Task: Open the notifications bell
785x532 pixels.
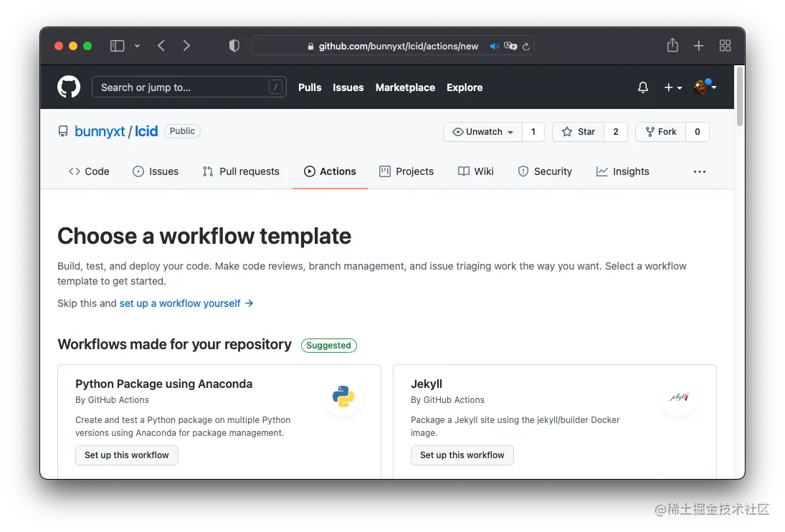Action: click(x=642, y=87)
